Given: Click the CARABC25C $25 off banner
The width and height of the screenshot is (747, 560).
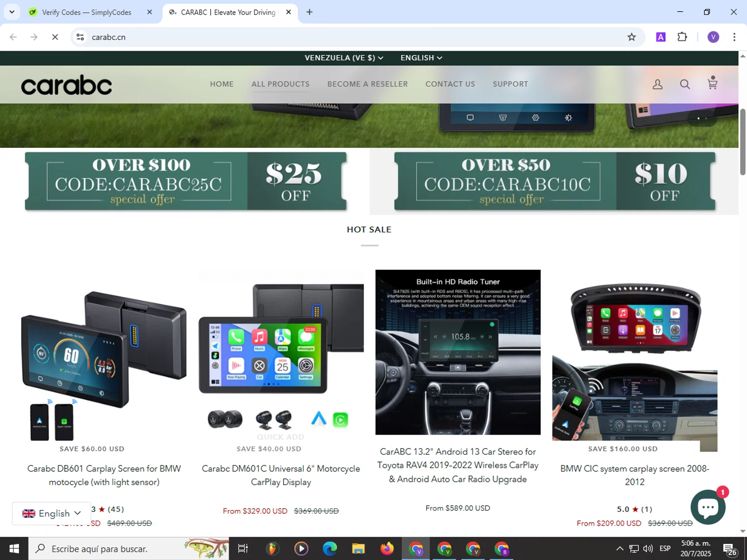Looking at the screenshot, I should coord(186,181).
